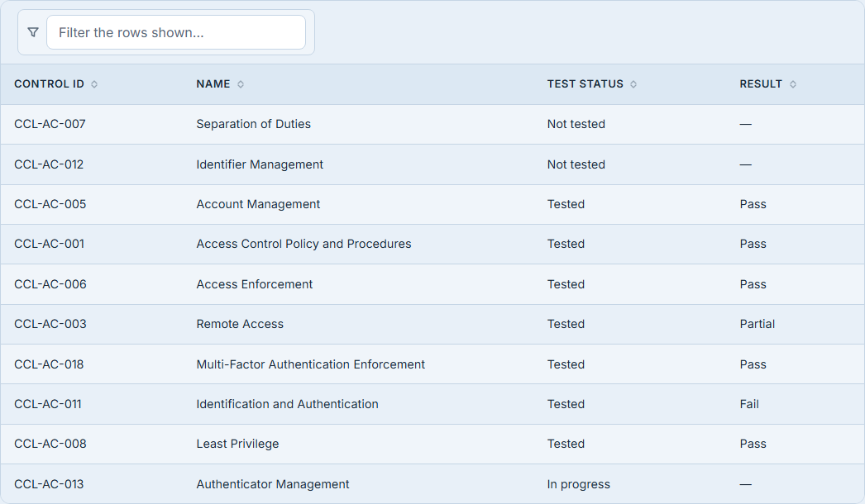Click 'Not tested' status for Separation of Duties
The image size is (865, 504).
point(576,124)
